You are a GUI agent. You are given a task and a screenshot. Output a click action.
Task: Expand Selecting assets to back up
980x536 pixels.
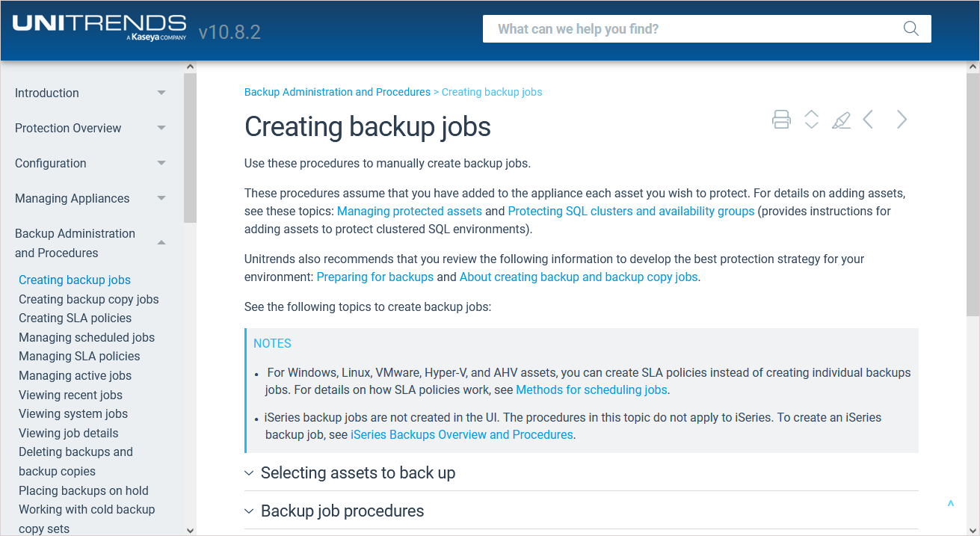point(357,473)
